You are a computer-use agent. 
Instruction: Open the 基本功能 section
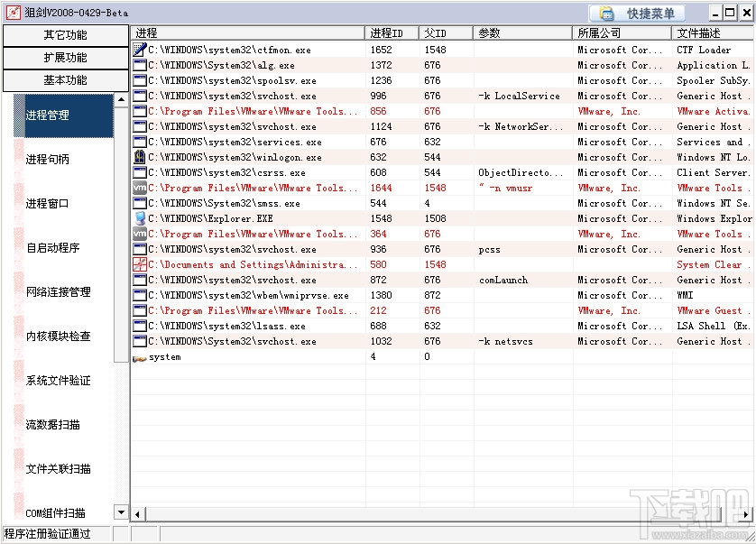coord(66,80)
